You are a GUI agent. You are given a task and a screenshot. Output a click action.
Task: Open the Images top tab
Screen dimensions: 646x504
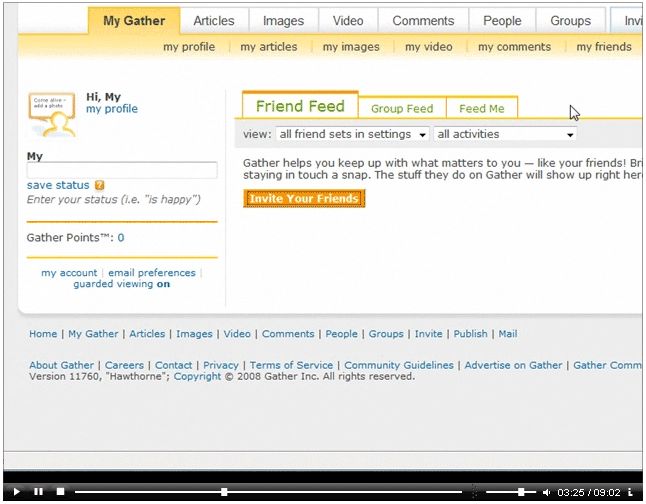(283, 21)
